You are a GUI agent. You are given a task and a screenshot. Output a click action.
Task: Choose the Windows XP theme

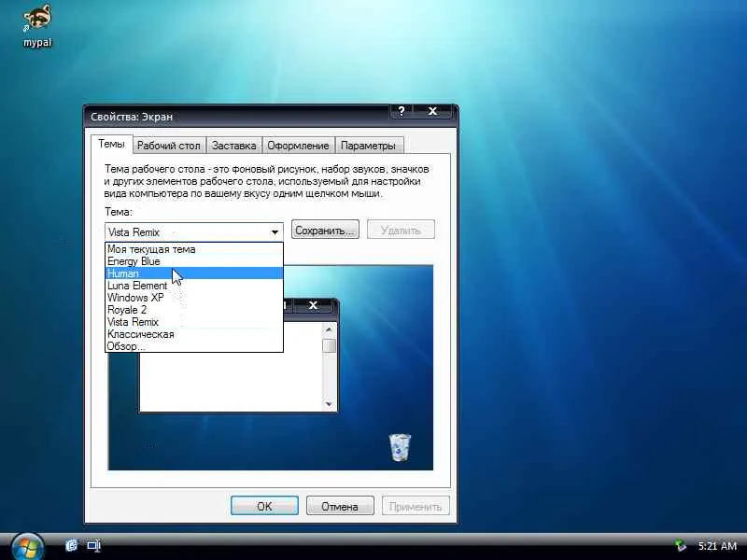point(194,298)
